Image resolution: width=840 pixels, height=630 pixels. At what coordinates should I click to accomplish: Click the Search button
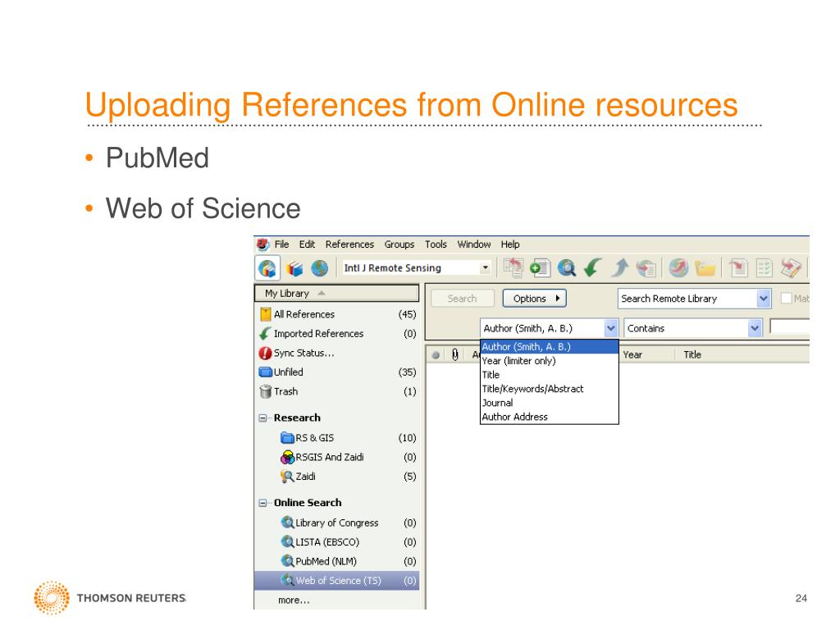pos(462,299)
